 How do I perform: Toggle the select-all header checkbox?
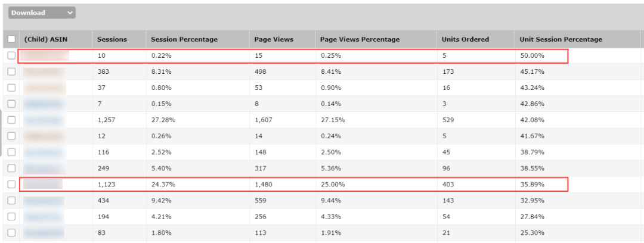(11, 39)
